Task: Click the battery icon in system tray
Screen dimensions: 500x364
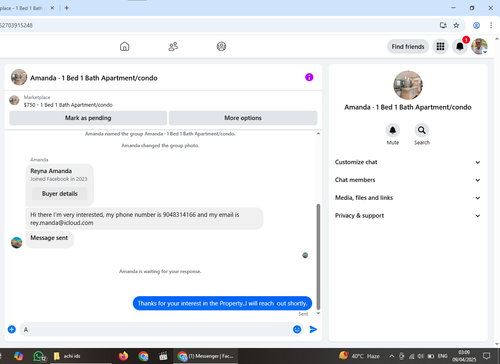Action: click(431, 356)
